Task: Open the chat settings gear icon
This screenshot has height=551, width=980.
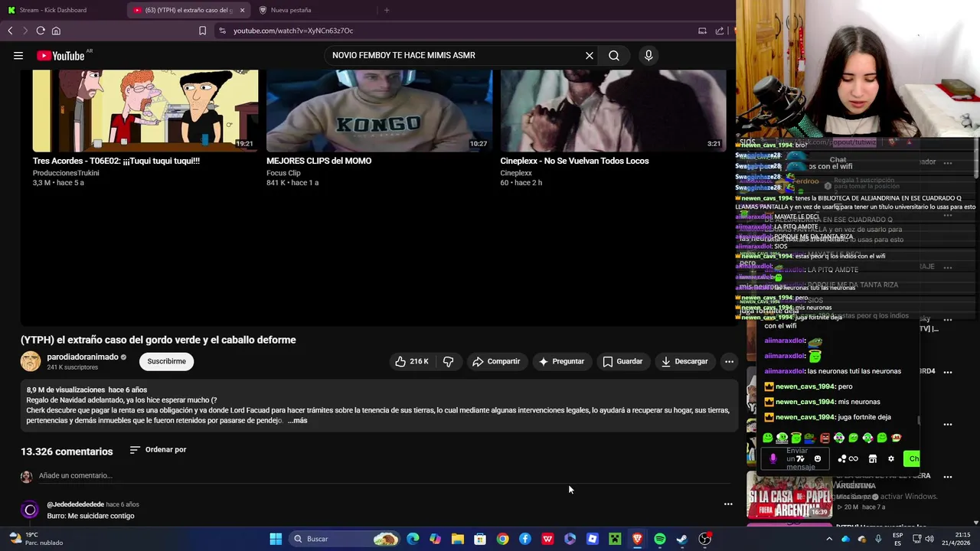Action: (x=890, y=458)
